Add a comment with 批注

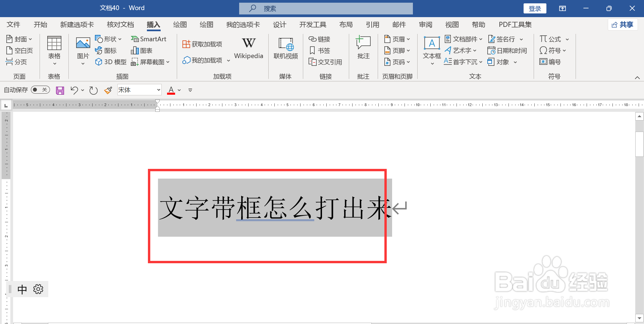pyautogui.click(x=363, y=48)
